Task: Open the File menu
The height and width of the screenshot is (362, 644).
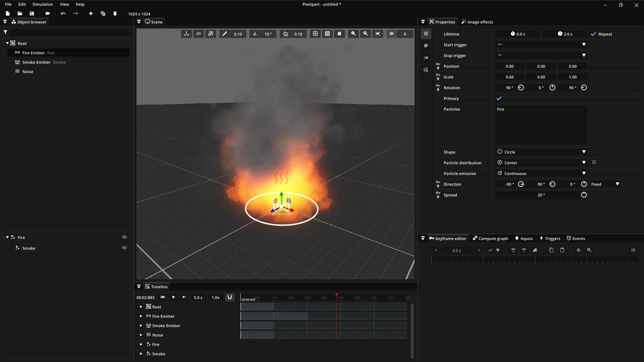Action: [8, 4]
